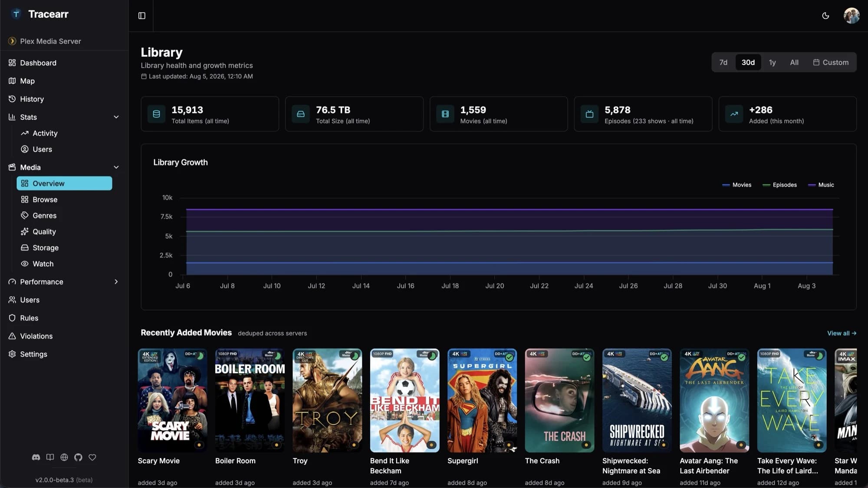
Task: Click the Violations warning triangle icon
Action: point(12,336)
